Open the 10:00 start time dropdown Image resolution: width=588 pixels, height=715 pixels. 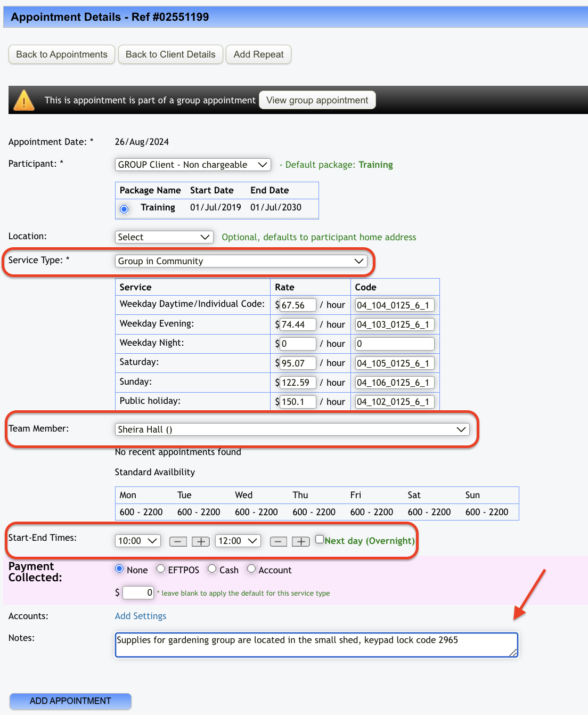tap(138, 541)
